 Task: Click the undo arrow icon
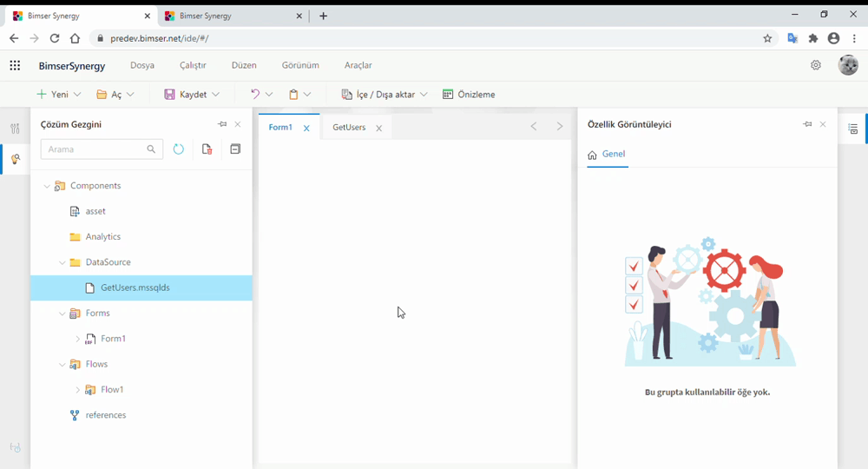pos(255,94)
